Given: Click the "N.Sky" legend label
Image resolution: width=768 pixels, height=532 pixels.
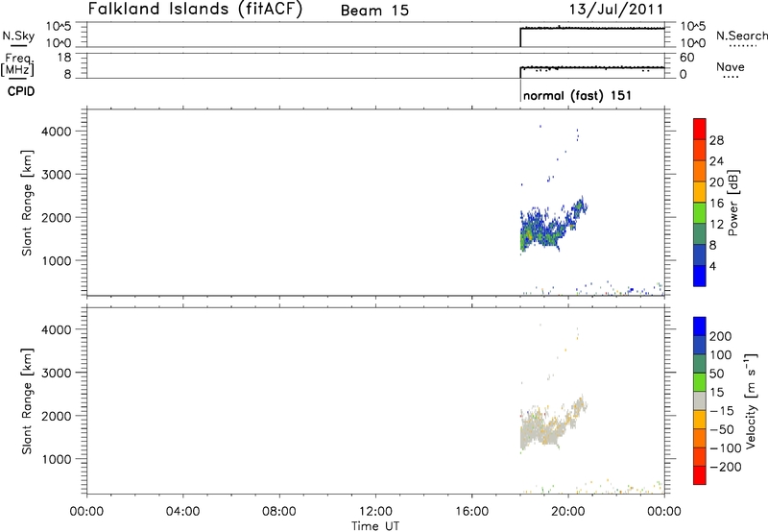Looking at the screenshot, I should 18,36.
